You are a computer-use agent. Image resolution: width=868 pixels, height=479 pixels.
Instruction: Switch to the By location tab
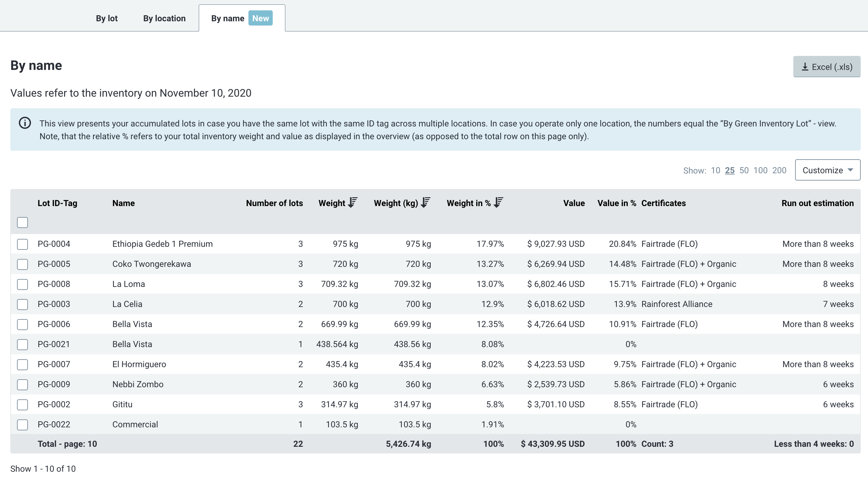(x=164, y=18)
